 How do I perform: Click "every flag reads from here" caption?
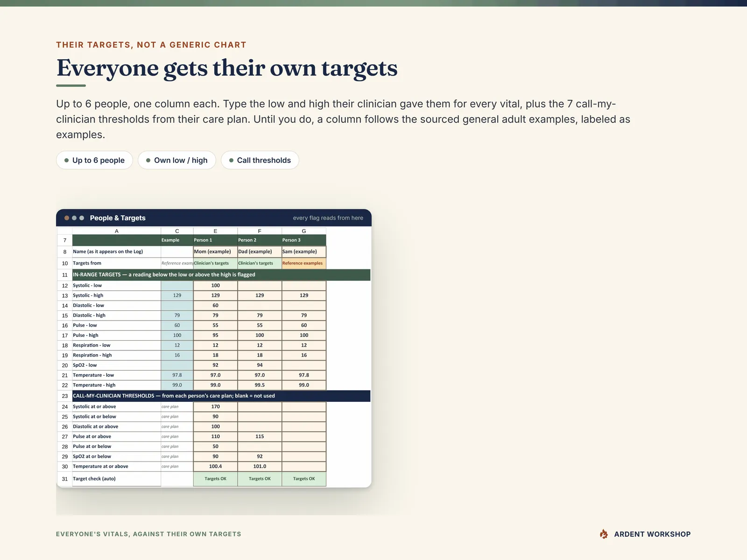coord(328,218)
